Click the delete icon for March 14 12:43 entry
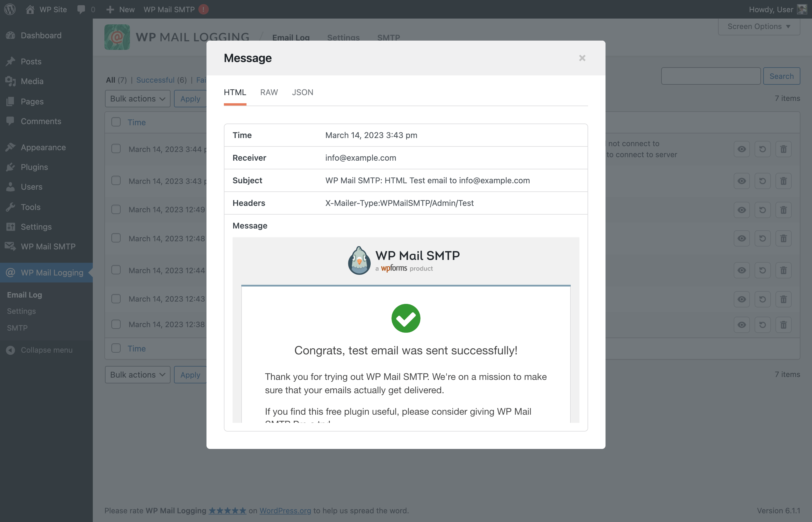The width and height of the screenshot is (812, 522). (784, 298)
